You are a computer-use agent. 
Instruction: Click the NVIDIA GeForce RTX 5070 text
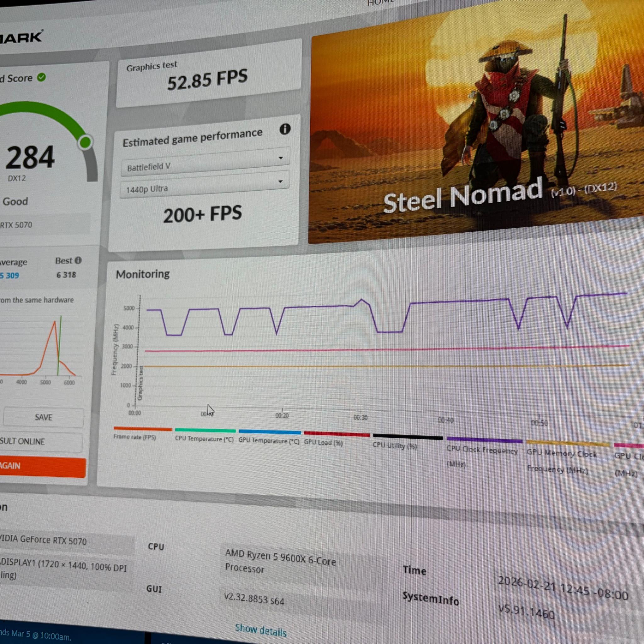tap(43, 540)
